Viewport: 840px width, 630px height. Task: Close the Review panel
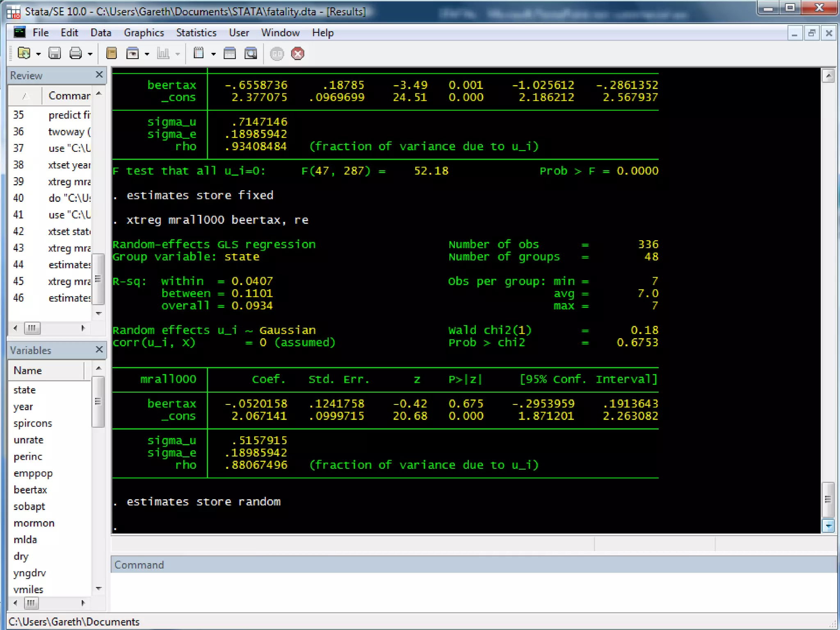(99, 75)
